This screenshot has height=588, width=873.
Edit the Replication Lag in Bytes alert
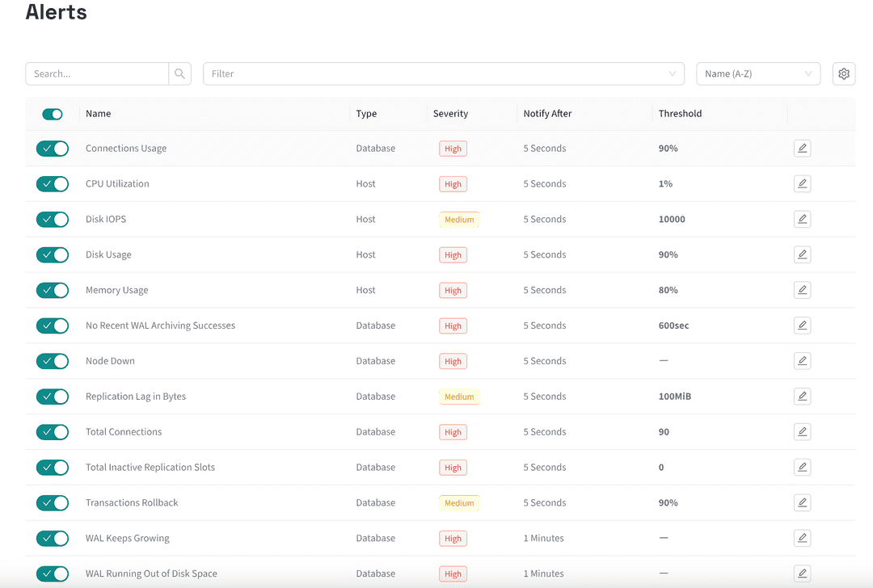click(802, 397)
